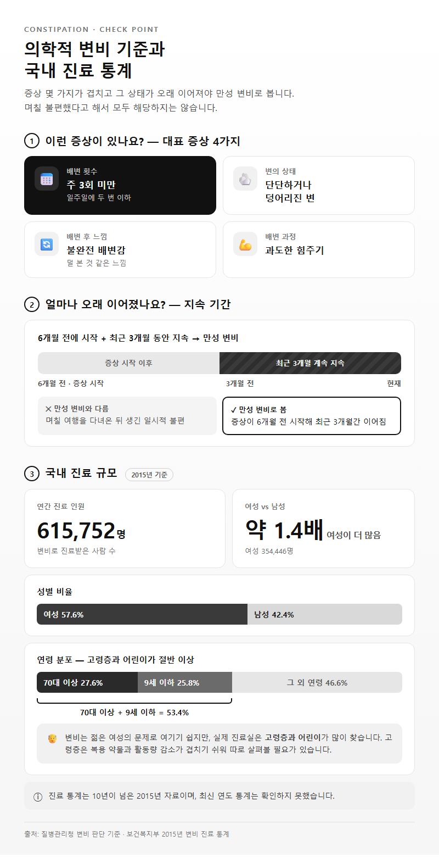Click the 2015년 기준 badge
This screenshot has height=868, width=439.
149,475
